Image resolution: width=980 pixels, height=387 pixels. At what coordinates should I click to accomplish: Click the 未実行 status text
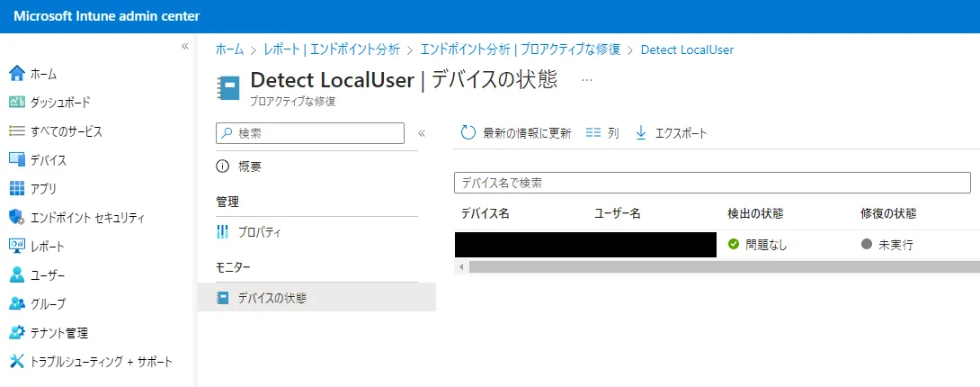(895, 245)
